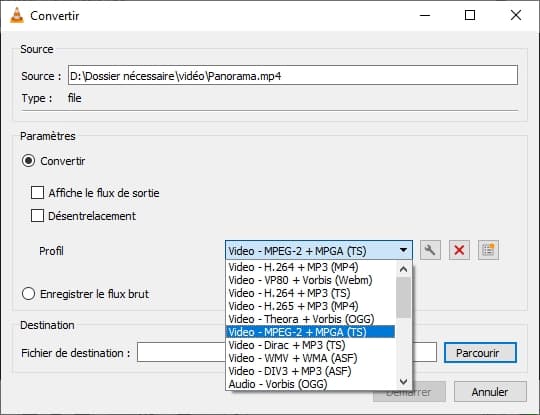Pick Video - H.264 + MP3 (TS) profile
The height and width of the screenshot is (415, 540).
(x=310, y=293)
